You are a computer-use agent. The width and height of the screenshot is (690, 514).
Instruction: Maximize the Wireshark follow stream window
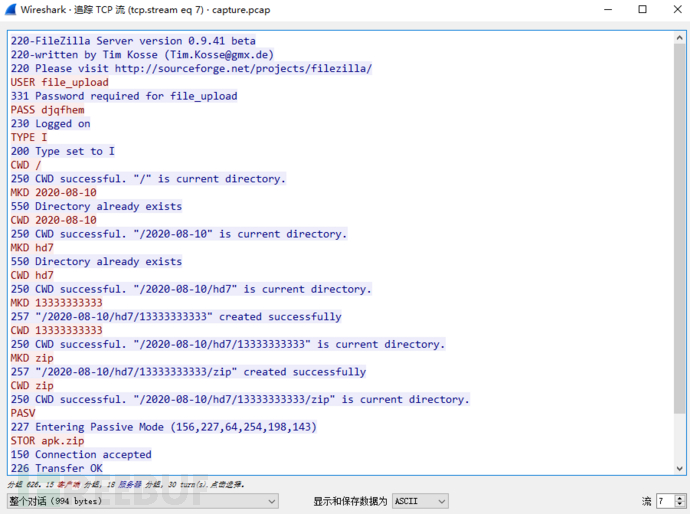(642, 10)
